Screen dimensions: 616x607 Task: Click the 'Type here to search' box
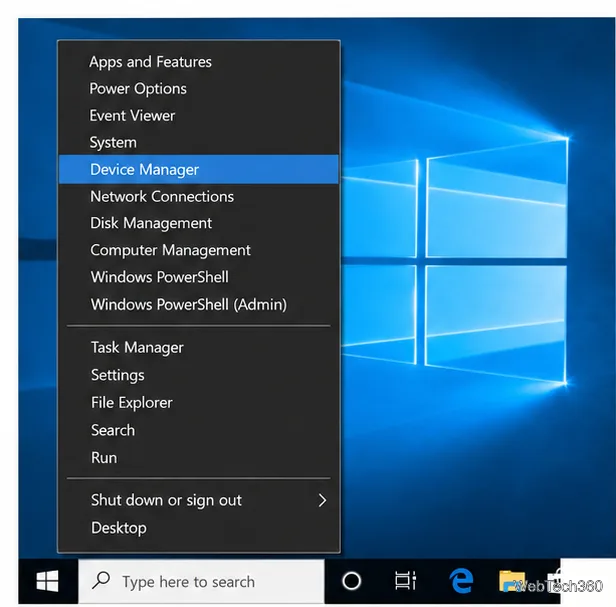[x=202, y=581]
